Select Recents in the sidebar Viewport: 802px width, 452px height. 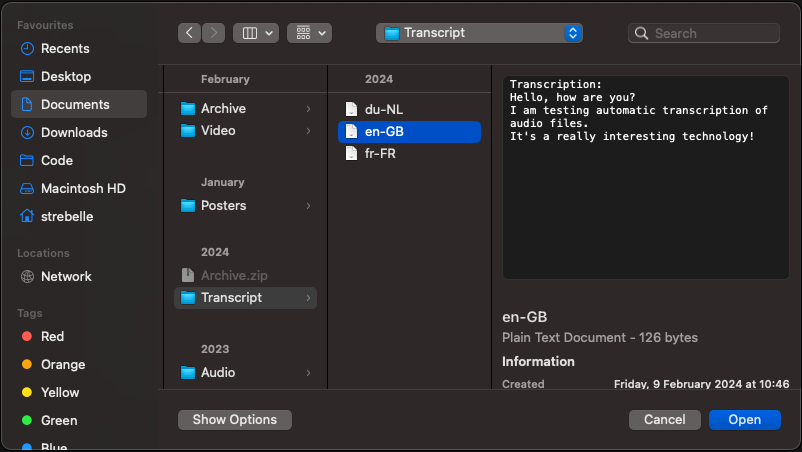79,49
